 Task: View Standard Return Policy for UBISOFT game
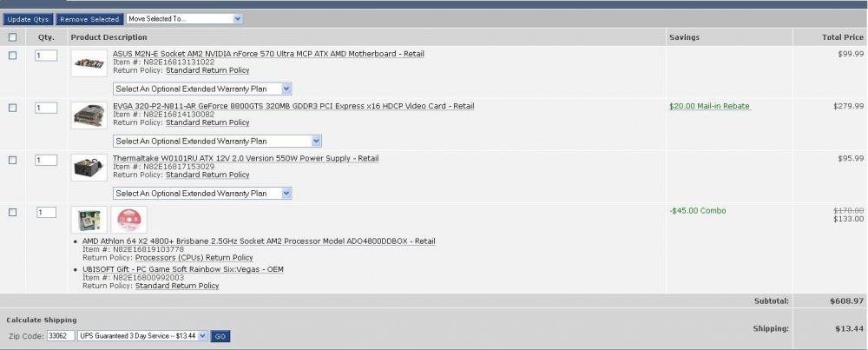(177, 286)
